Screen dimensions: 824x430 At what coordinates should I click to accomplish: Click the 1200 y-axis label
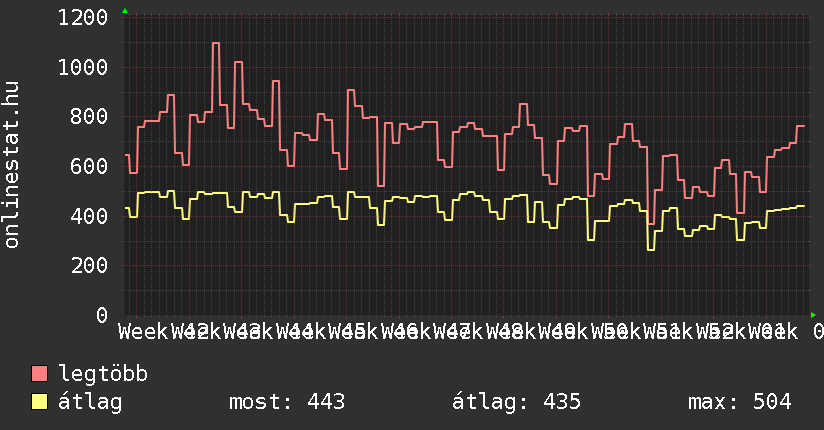83,18
